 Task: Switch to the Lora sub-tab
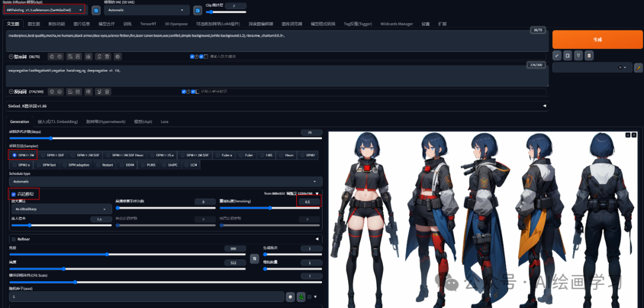[x=165, y=122]
